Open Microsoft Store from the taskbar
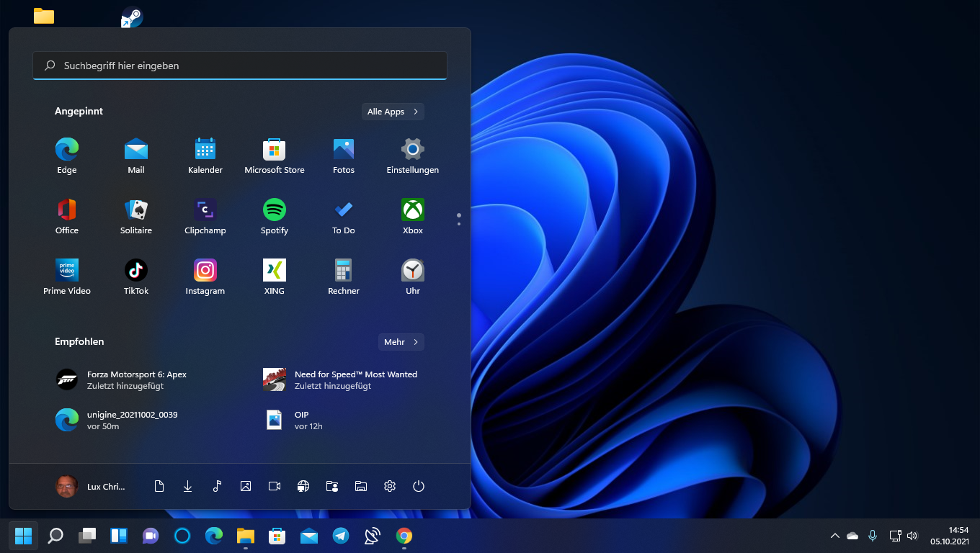 click(x=277, y=536)
